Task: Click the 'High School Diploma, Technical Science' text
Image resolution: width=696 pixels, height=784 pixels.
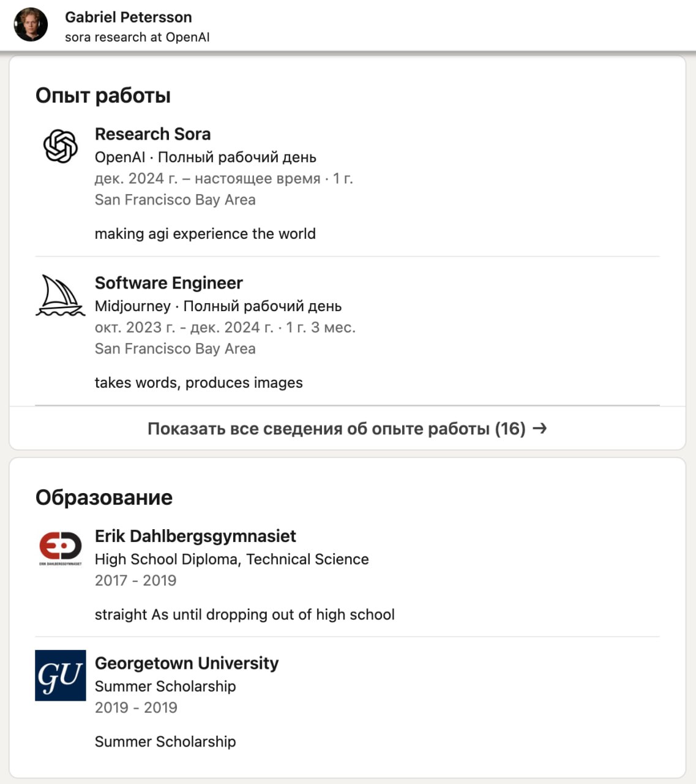Action: tap(231, 559)
